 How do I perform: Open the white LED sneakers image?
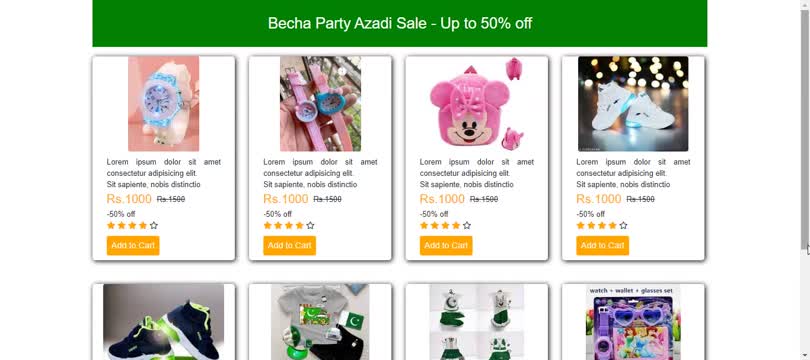coord(633,104)
